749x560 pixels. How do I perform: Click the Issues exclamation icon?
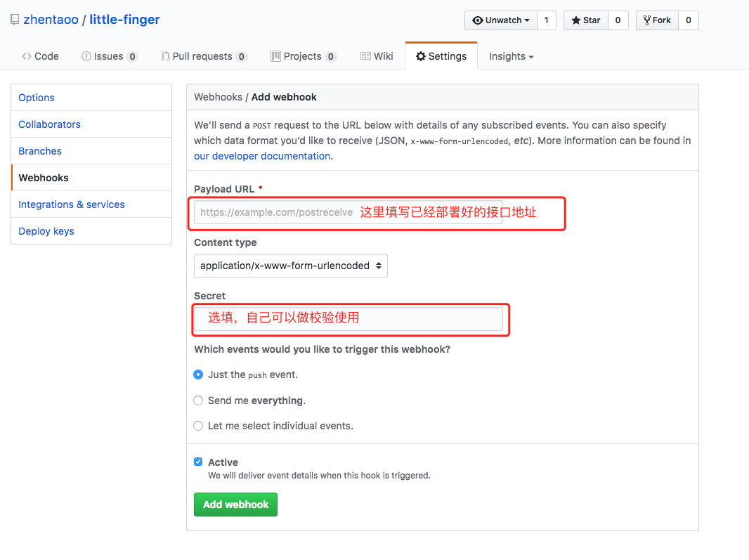(86, 56)
